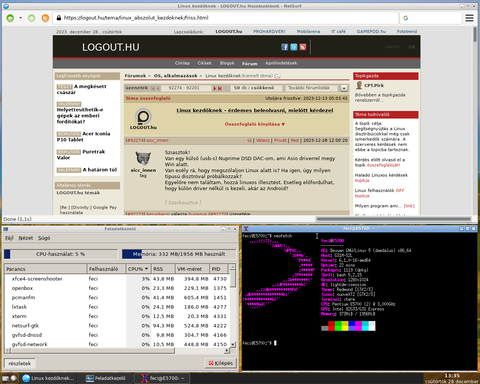
Task: Open the CPT.Pirk topic owner link
Action: coord(374,86)
